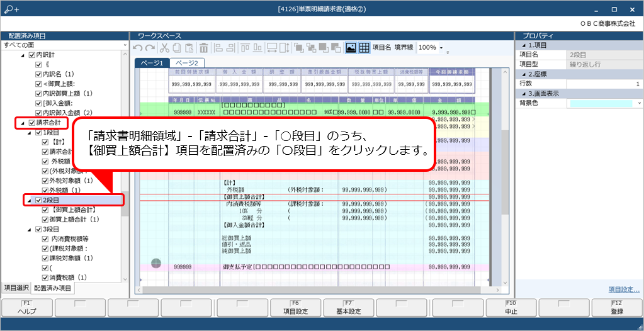Uncheck the 【御買上額合計】 checkbox
Image resolution: width=644 pixels, height=331 pixels.
pyautogui.click(x=45, y=210)
